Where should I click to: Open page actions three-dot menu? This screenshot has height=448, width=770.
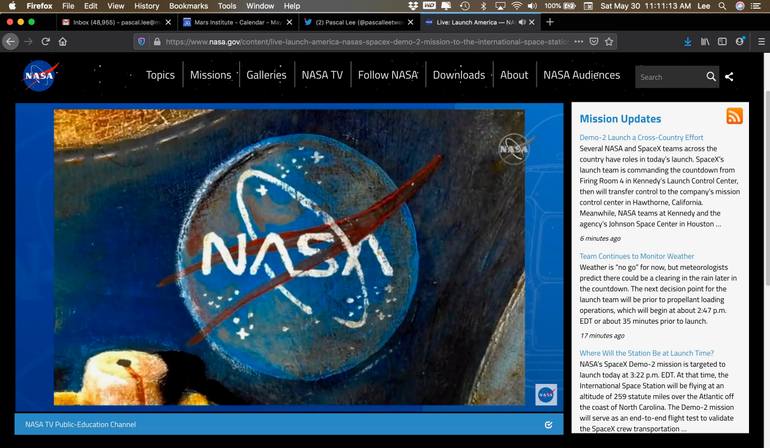coord(578,42)
